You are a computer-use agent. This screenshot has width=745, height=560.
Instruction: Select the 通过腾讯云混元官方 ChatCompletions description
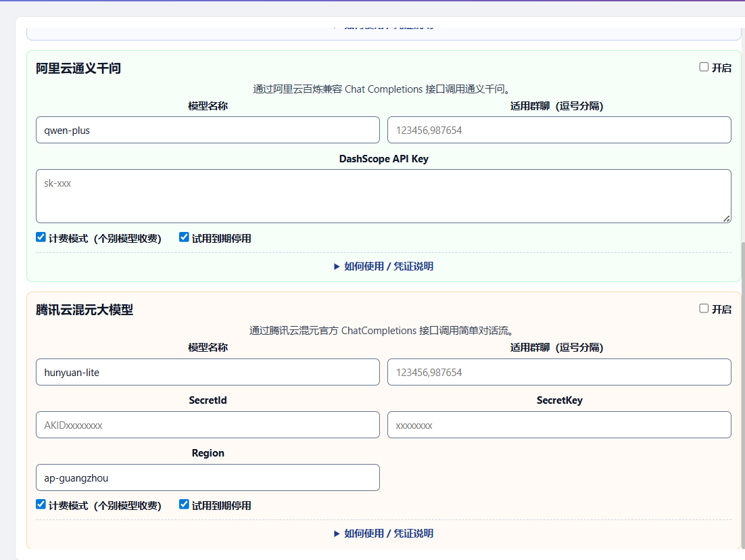pos(381,331)
